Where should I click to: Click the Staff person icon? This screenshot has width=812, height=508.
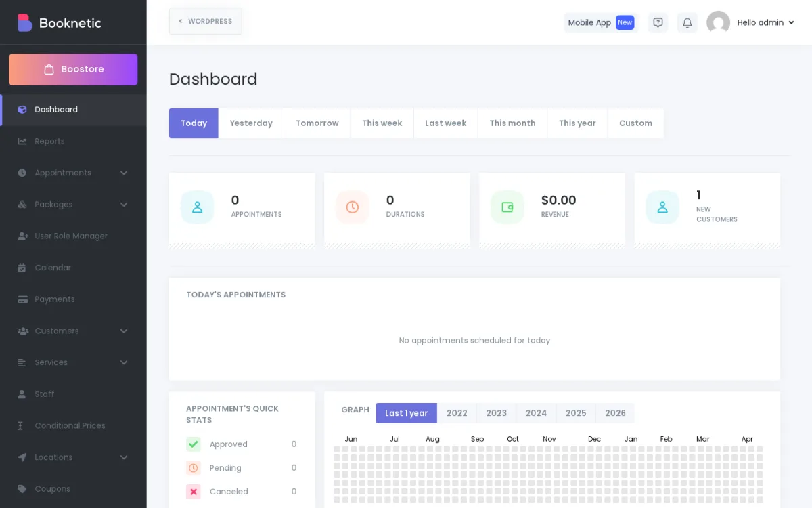[22, 394]
